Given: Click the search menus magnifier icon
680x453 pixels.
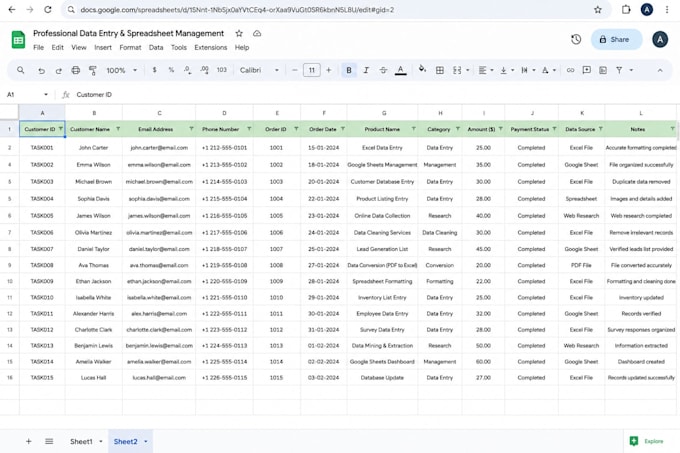Looking at the screenshot, I should point(20,70).
